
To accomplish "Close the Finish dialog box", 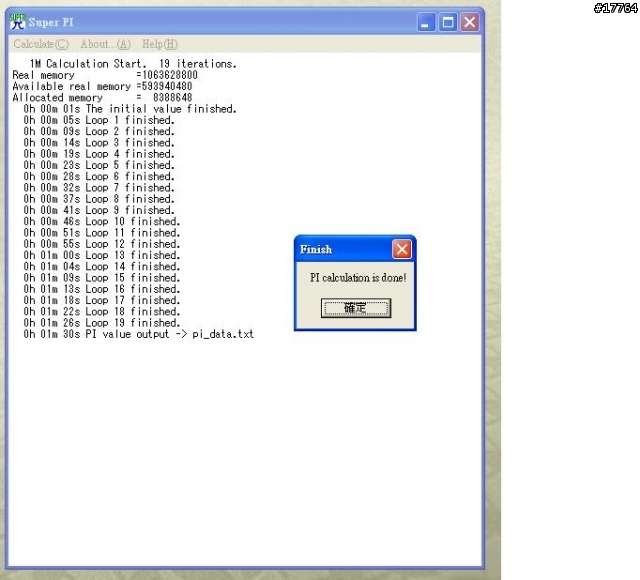I will (402, 249).
